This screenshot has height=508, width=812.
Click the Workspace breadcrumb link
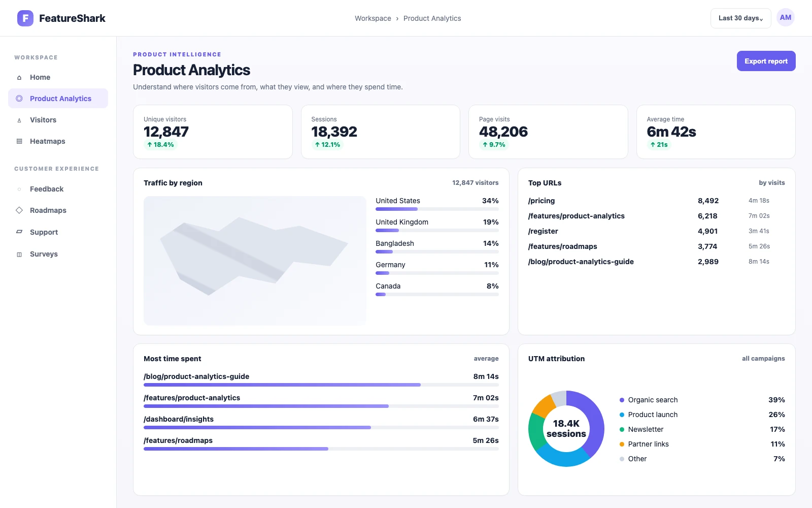(x=373, y=18)
